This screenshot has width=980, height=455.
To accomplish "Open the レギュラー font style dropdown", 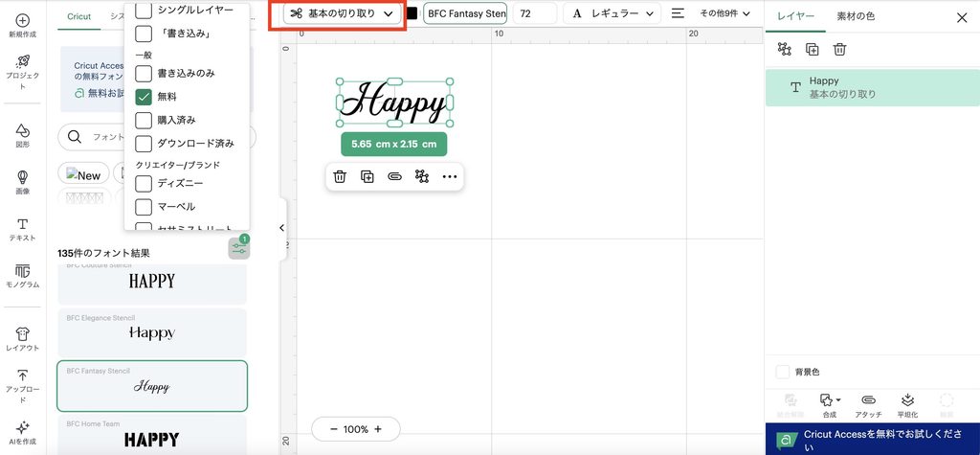I will tap(612, 13).
